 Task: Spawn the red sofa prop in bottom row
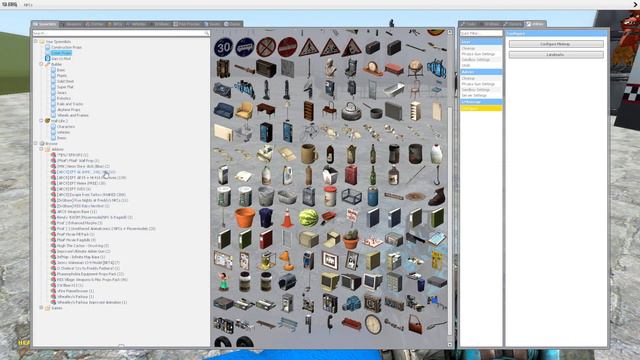pyautogui.click(x=351, y=324)
